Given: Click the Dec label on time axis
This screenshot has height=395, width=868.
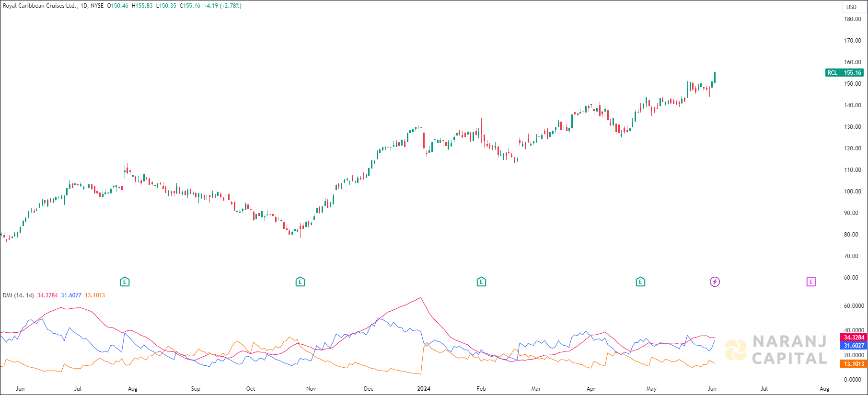Looking at the screenshot, I should click(369, 389).
